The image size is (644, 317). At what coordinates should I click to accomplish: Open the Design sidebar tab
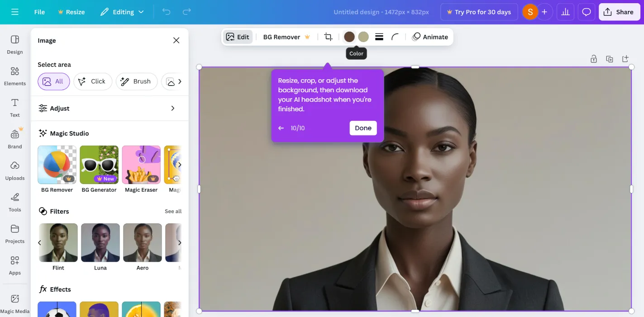(15, 45)
